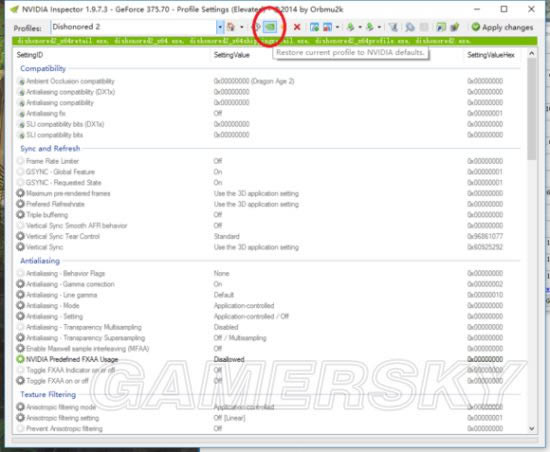This screenshot has height=452, width=550.
Task: Click the import profiles green arrow icon
Action: point(370,27)
